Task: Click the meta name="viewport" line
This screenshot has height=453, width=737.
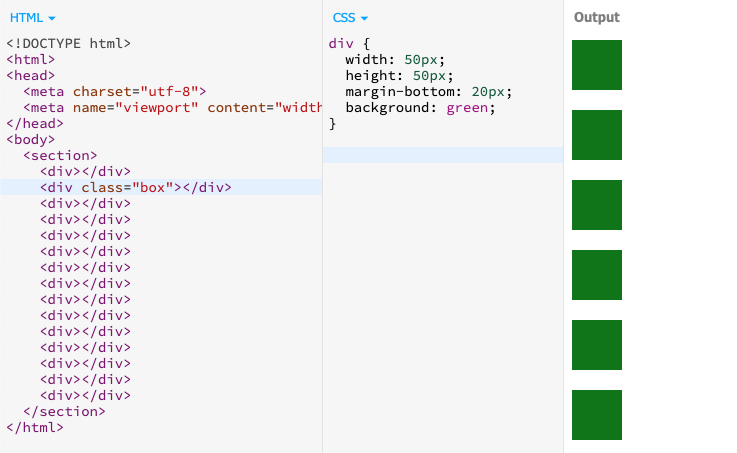Action: (x=172, y=107)
